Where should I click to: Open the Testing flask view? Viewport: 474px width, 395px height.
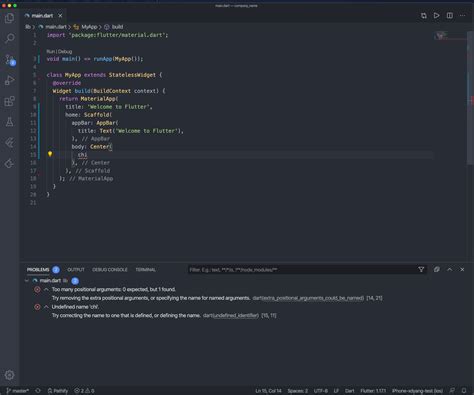coord(10,122)
